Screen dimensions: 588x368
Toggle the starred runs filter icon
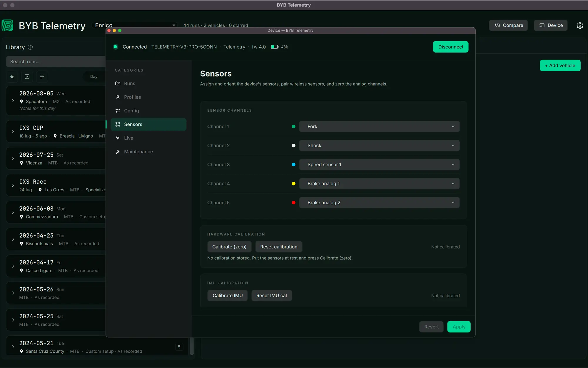click(x=12, y=77)
